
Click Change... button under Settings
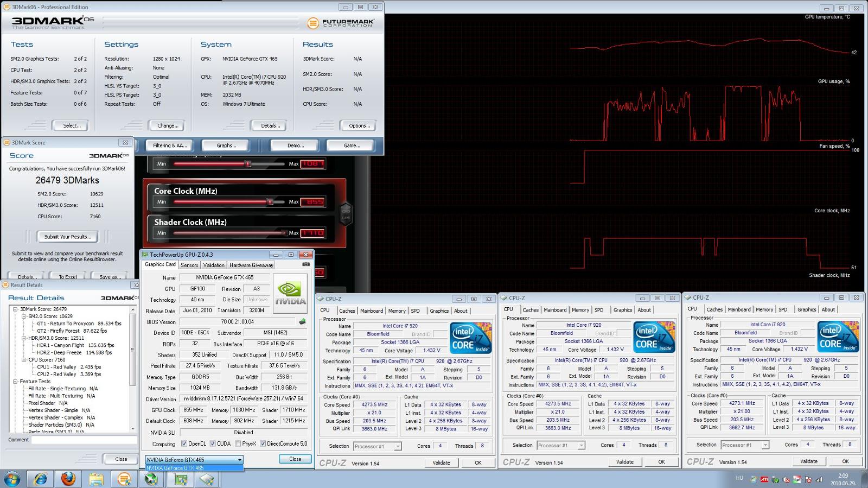click(168, 125)
